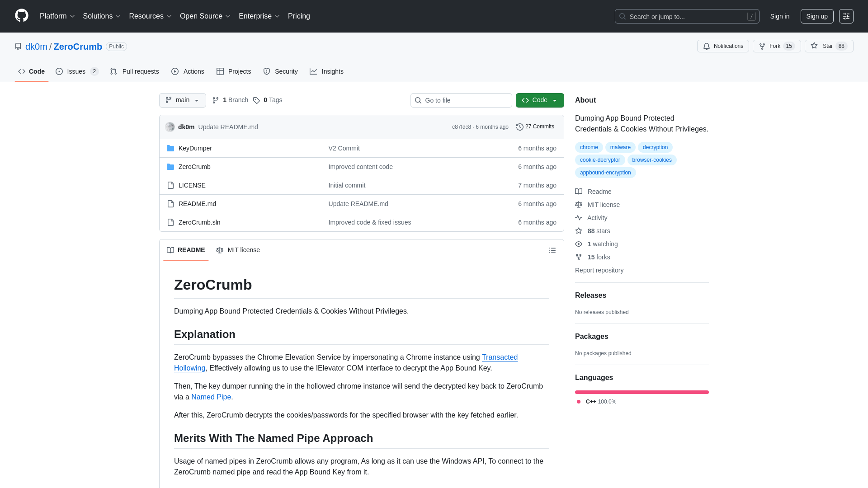Open the accessibility settings icon button
Screen dimensions: 868x488
tap(846, 16)
